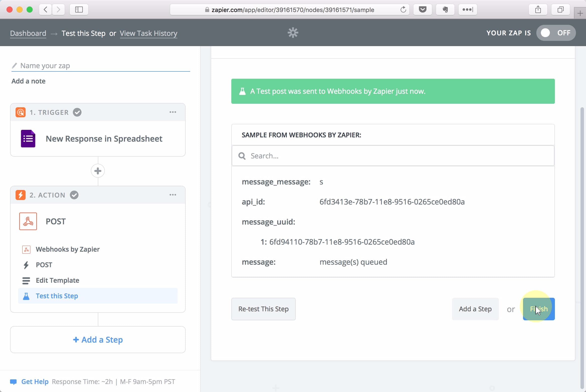Screen dimensions: 586x392
Task: Open New Response in Spreadsheet trigger
Action: (x=98, y=139)
